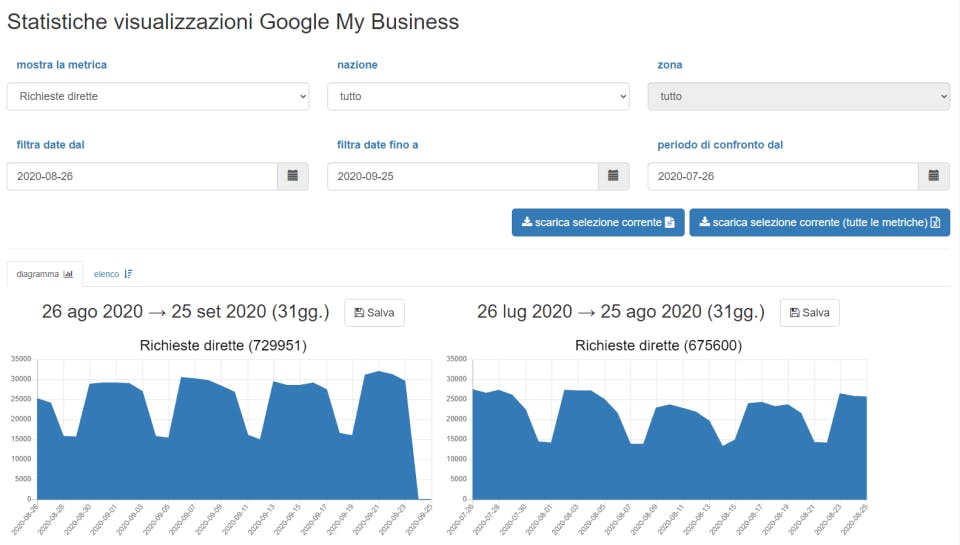Click 'scarica selezione corrente' download button
This screenshot has height=545, width=960.
[598, 222]
